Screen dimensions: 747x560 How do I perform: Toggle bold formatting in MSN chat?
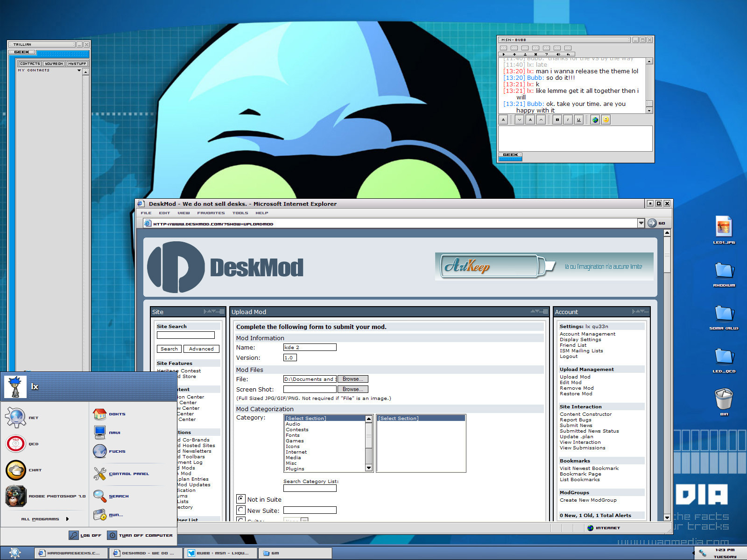pos(557,120)
